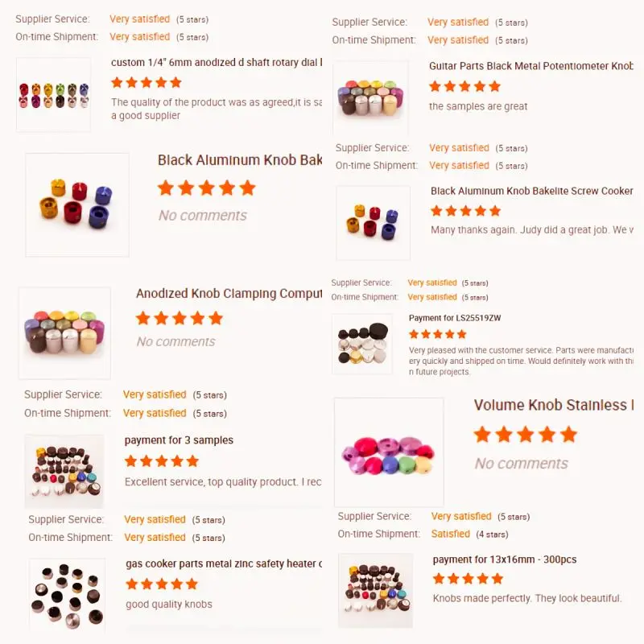The height and width of the screenshot is (644, 644).
Task: Click the stars beneath payment for 13x16mm - 300pcs
Action: pos(468,579)
